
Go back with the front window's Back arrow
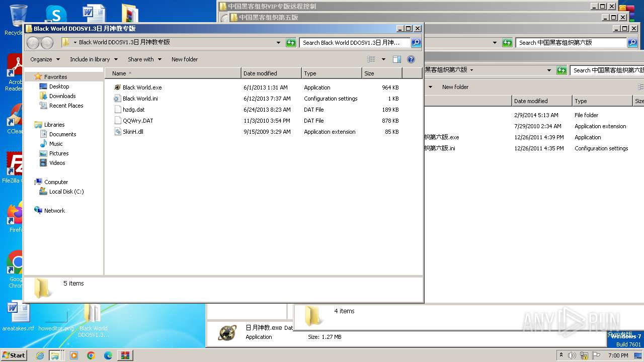(x=33, y=43)
